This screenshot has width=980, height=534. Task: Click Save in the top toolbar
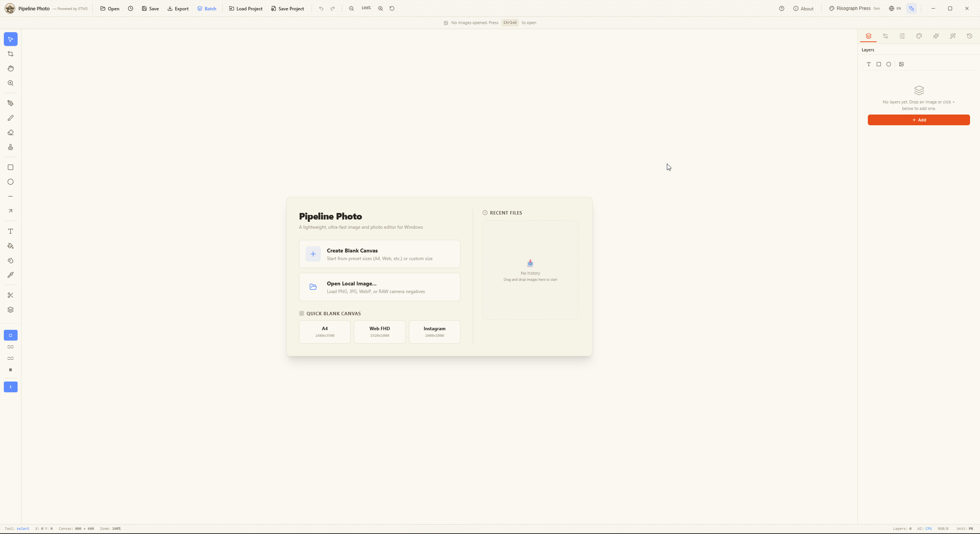point(150,8)
